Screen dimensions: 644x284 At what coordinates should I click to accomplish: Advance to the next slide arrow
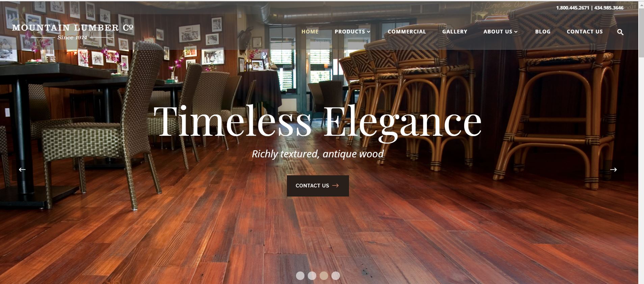613,170
